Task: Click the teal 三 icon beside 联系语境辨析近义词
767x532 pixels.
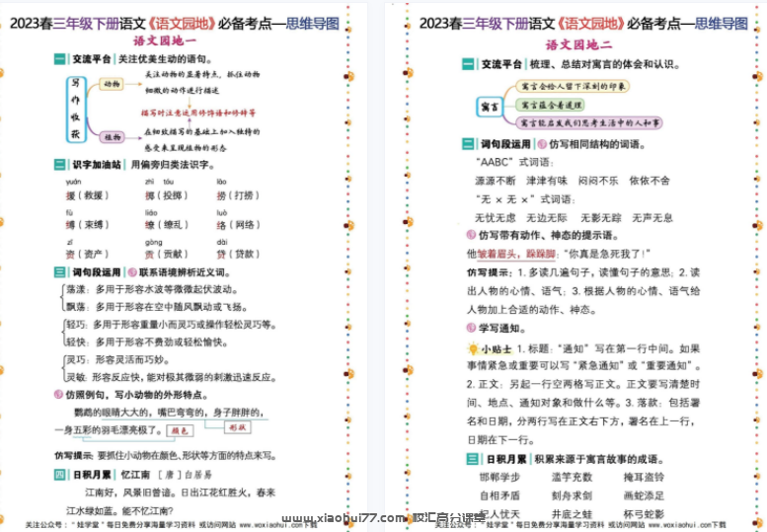Action: (x=59, y=272)
